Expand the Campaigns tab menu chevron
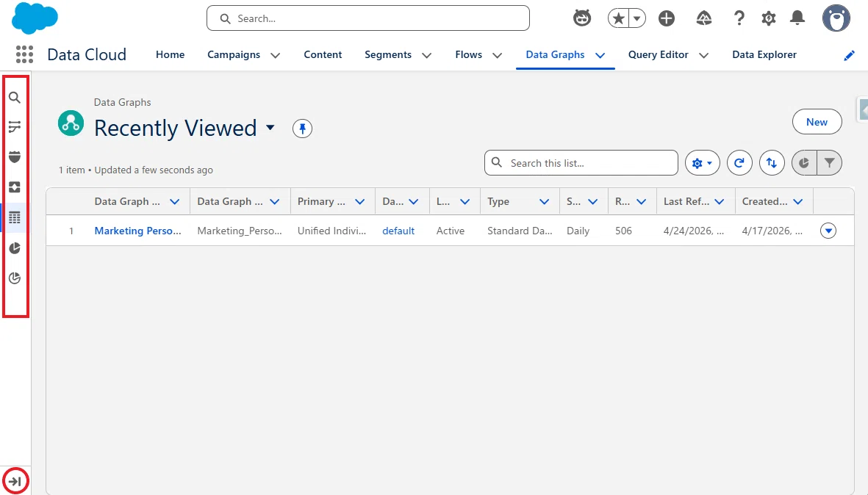868x495 pixels. pyautogui.click(x=275, y=55)
